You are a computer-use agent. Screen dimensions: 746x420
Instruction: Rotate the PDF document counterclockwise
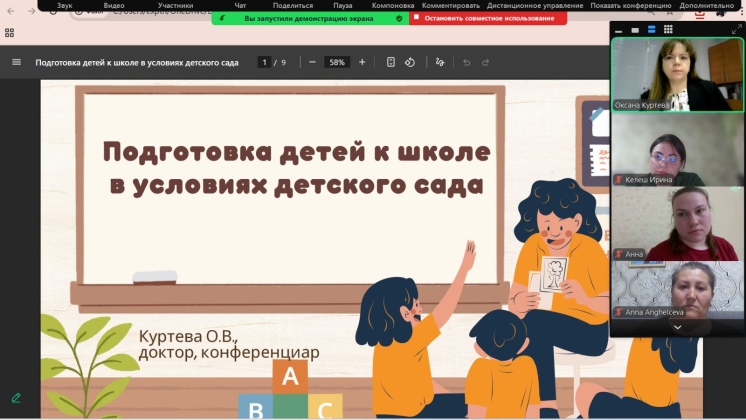410,62
